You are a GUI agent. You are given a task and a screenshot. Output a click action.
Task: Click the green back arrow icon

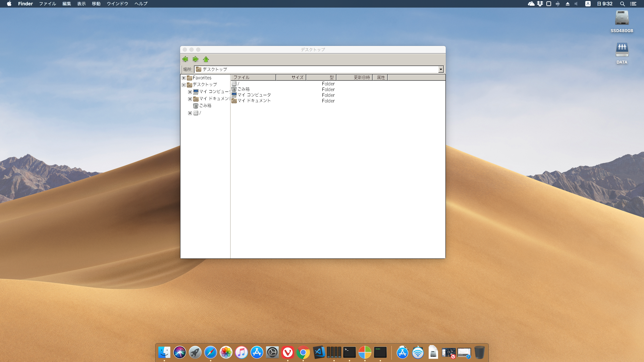point(185,59)
